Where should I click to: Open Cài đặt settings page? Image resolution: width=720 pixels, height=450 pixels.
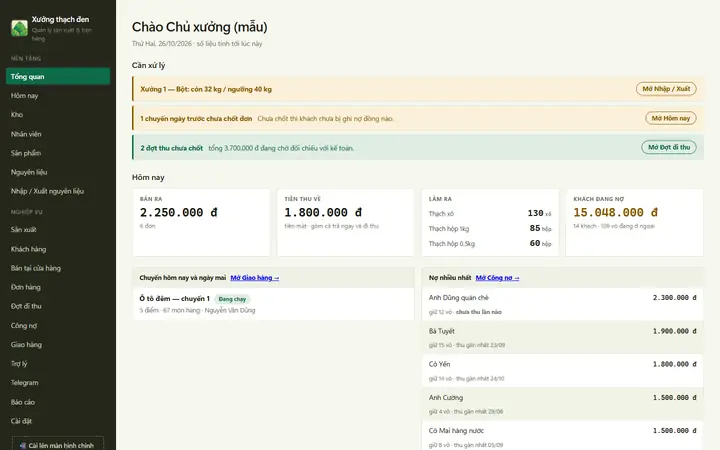(x=58, y=421)
